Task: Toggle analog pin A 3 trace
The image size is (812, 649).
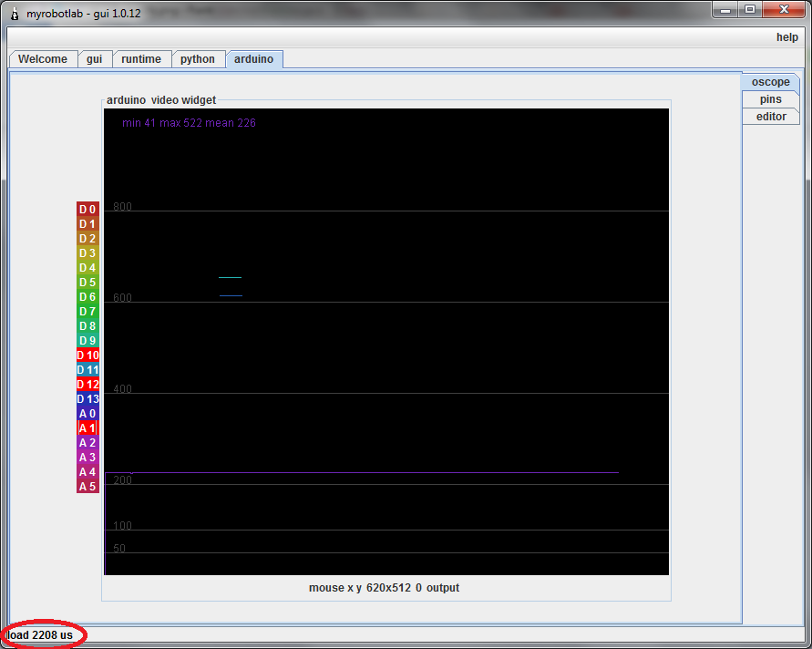Action: click(87, 458)
